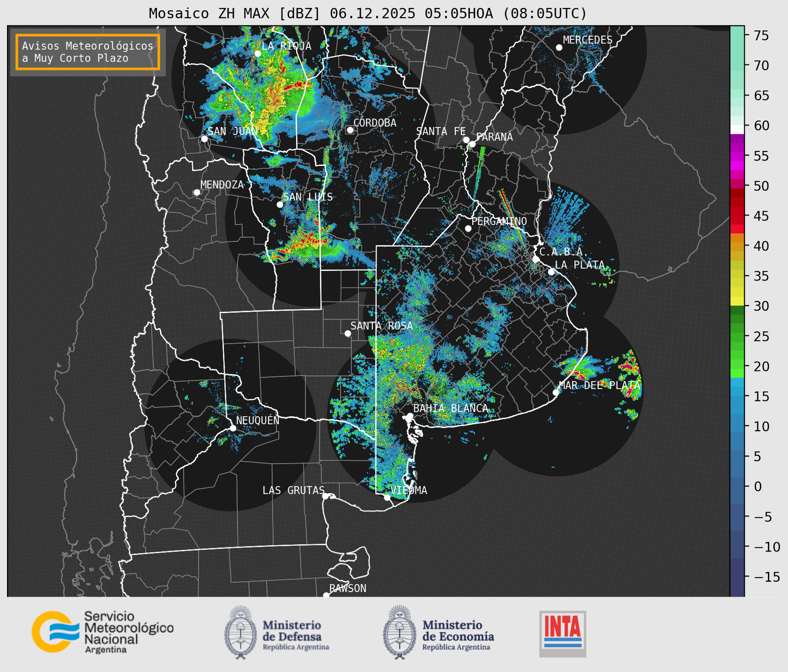Click the BAHÍA BLANCA label
This screenshot has width=788, height=672.
point(451,408)
